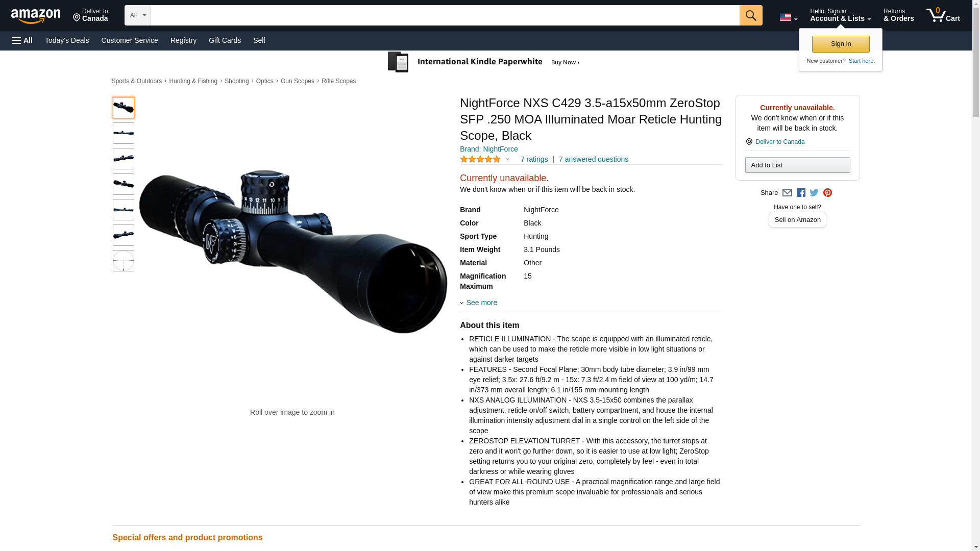Open Today's Deals menu item
The image size is (980, 551).
point(67,40)
